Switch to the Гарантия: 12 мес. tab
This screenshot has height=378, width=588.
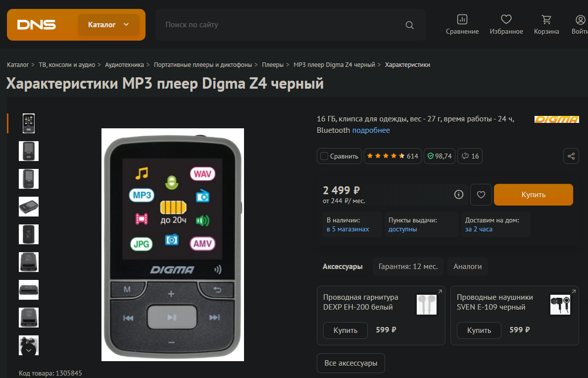[x=408, y=267]
